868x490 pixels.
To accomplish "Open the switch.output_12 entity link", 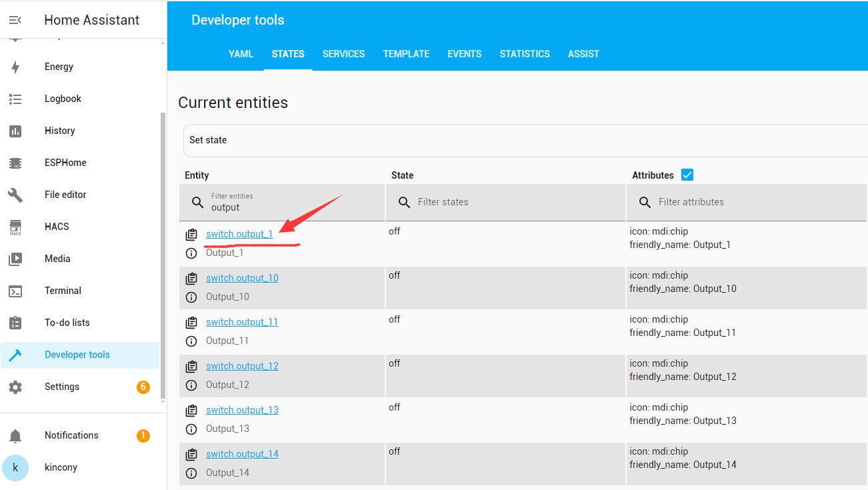I will point(242,366).
